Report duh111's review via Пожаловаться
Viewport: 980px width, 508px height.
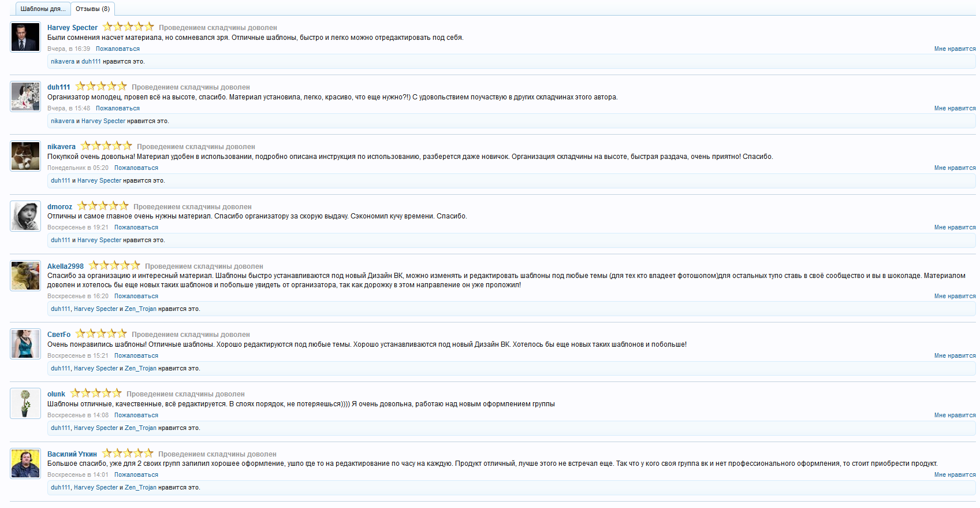pos(118,109)
